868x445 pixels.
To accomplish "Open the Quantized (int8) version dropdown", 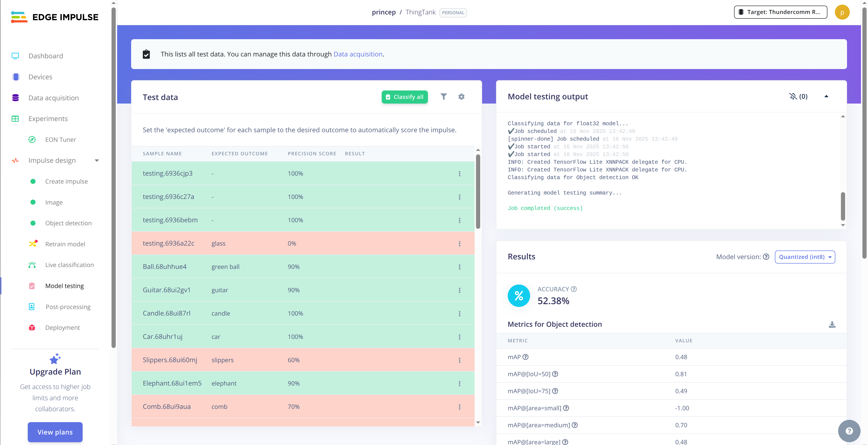I will tap(805, 257).
